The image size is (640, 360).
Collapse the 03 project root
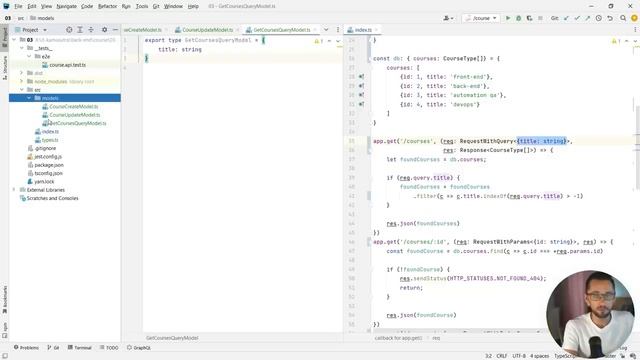14,40
